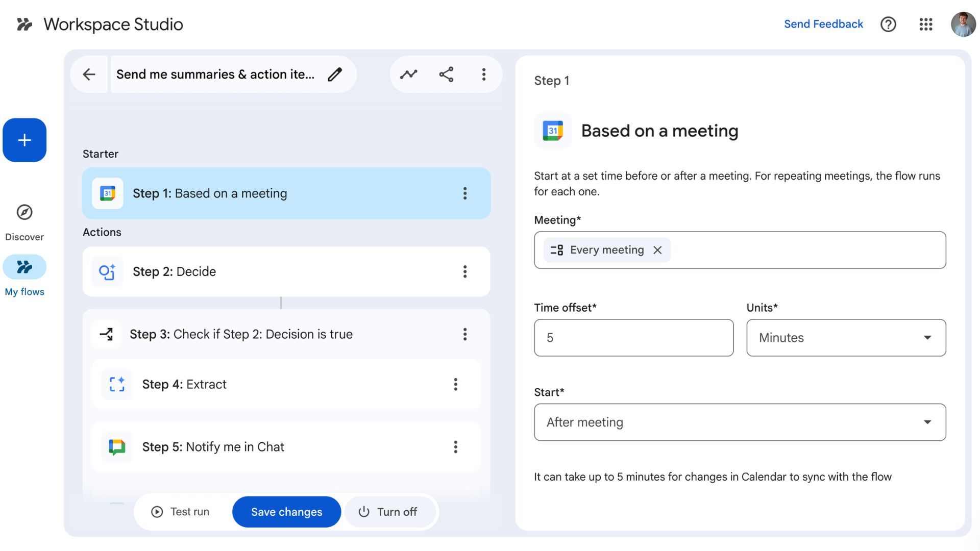The height and width of the screenshot is (551, 980).
Task: Open the Google apps grid
Action: pos(925,24)
